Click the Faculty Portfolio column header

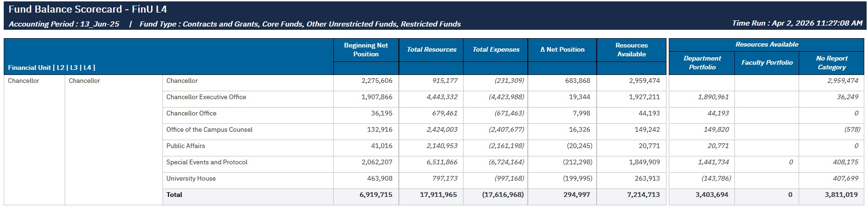pos(767,62)
